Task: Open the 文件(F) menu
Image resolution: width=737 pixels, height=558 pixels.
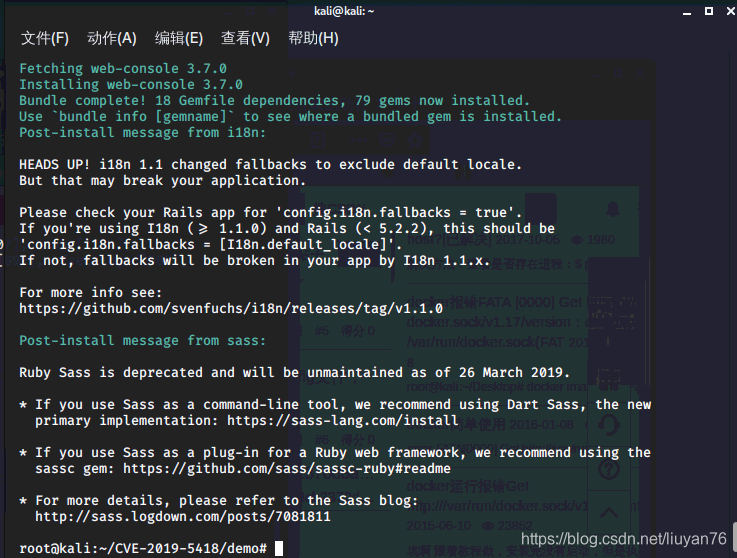Action: pos(45,38)
